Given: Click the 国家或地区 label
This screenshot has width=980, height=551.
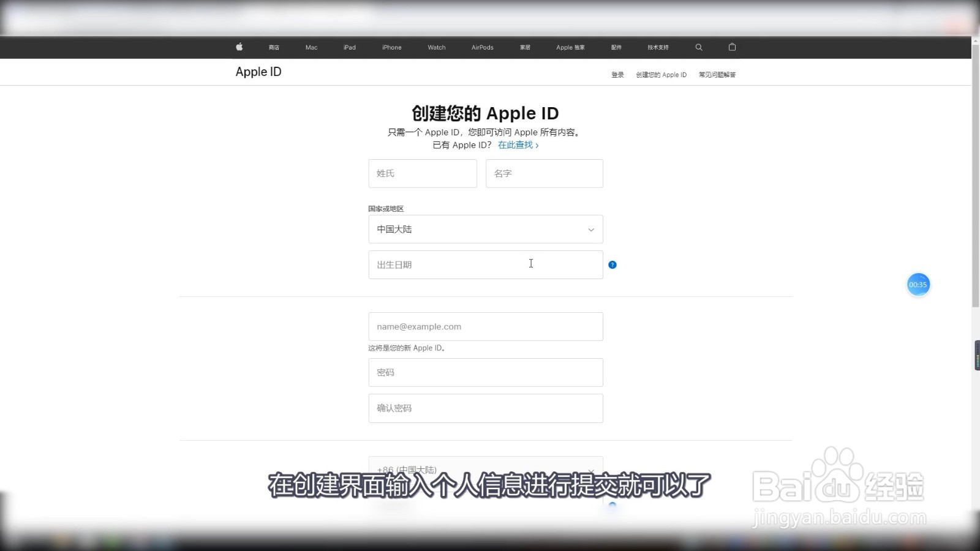Looking at the screenshot, I should 386,209.
